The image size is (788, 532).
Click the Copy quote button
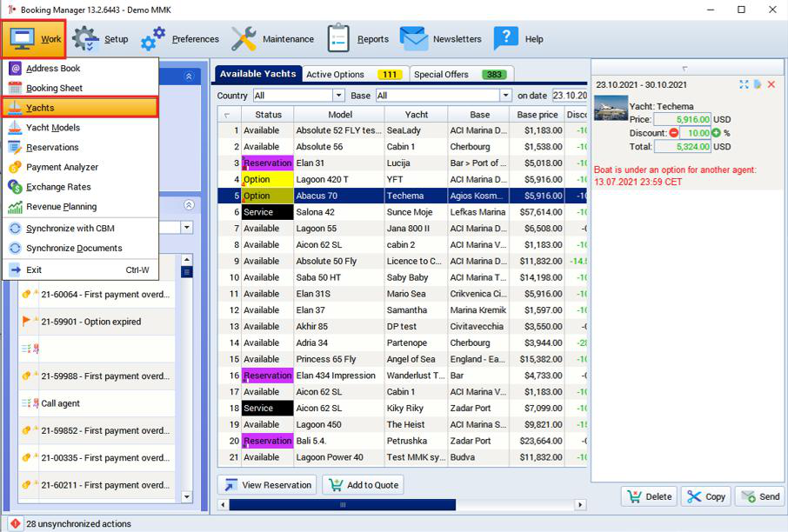[x=706, y=497]
